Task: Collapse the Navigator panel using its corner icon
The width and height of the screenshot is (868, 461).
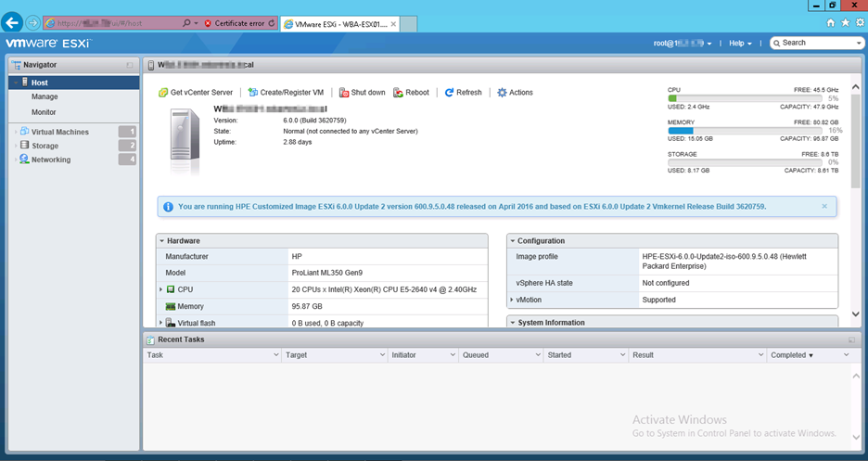Action: click(130, 65)
